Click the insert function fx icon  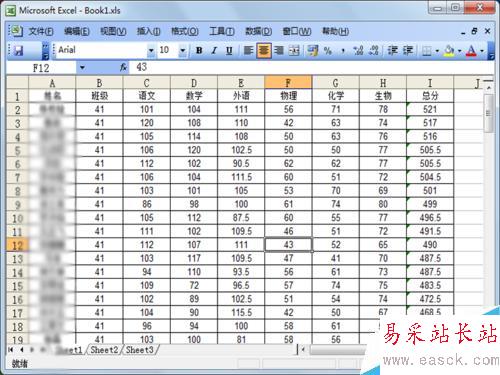(124, 67)
